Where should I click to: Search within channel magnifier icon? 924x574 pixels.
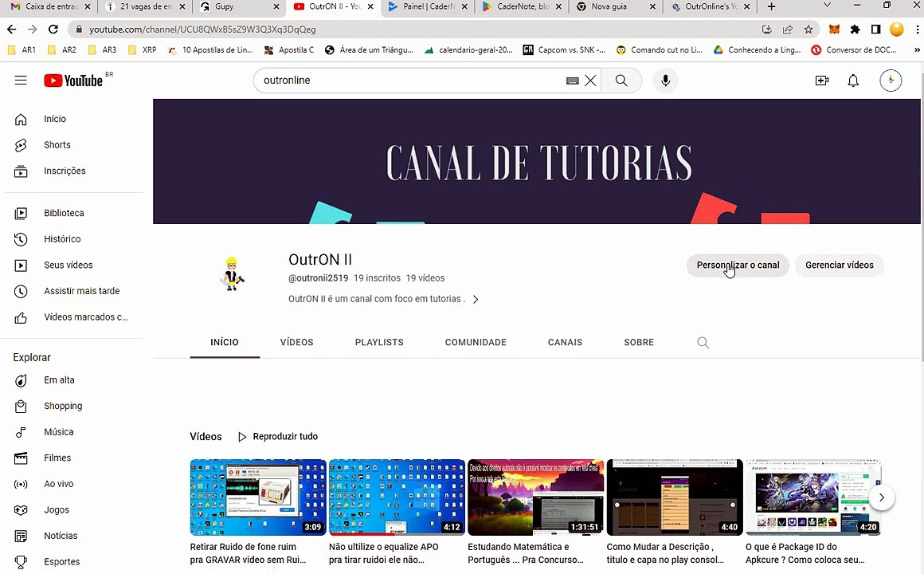(703, 342)
